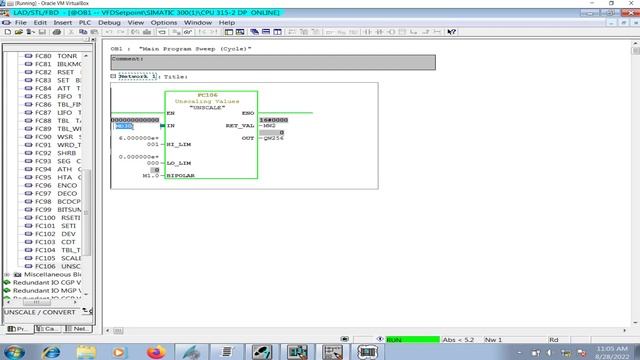
Task: Collapse Network 1 with its box icon
Action: [113, 76]
